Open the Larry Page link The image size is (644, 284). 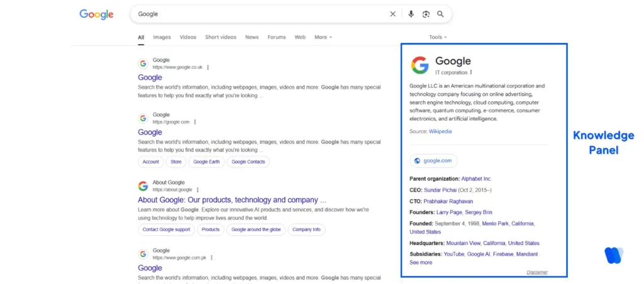point(449,212)
